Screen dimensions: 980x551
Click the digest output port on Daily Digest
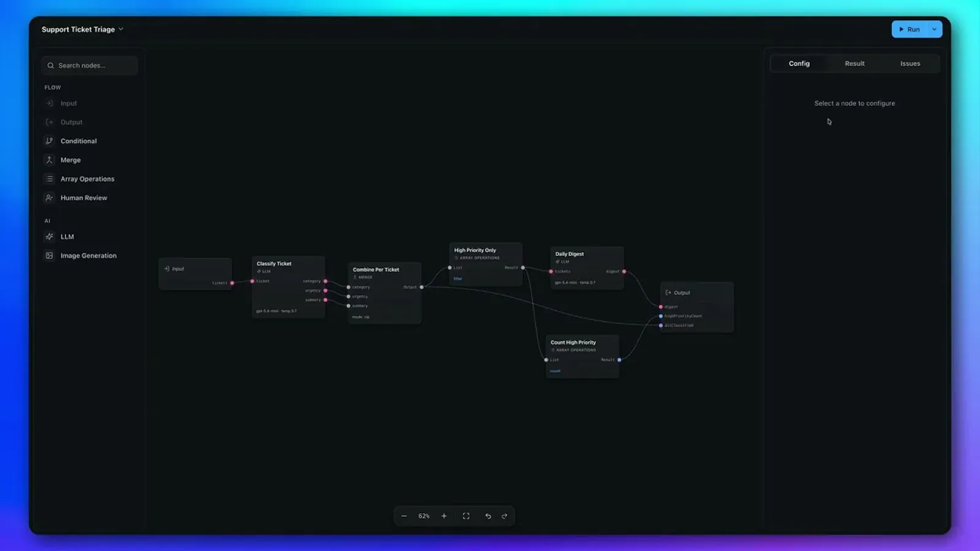(624, 271)
